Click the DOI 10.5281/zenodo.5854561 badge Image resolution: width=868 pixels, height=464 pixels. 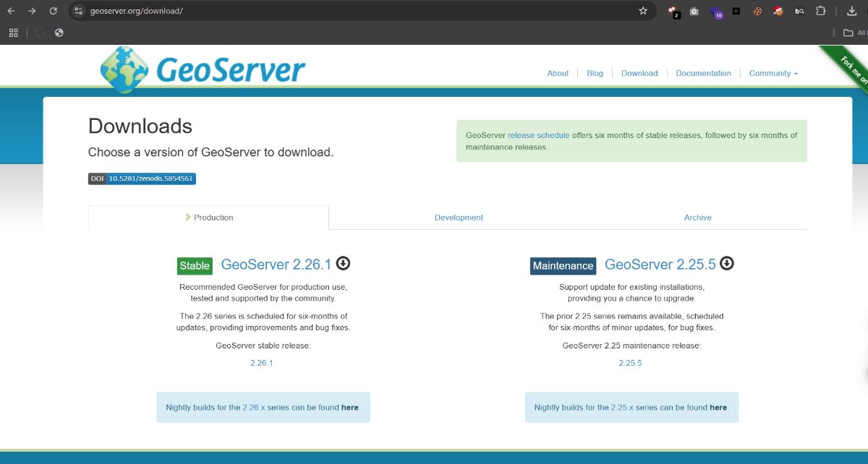(142, 179)
